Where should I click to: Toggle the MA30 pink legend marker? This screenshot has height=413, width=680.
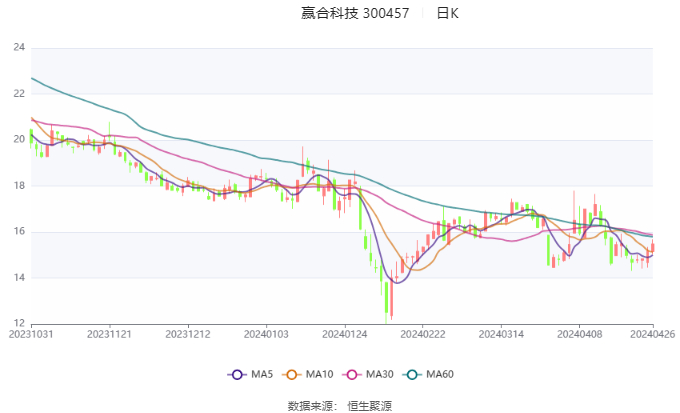coord(353,374)
